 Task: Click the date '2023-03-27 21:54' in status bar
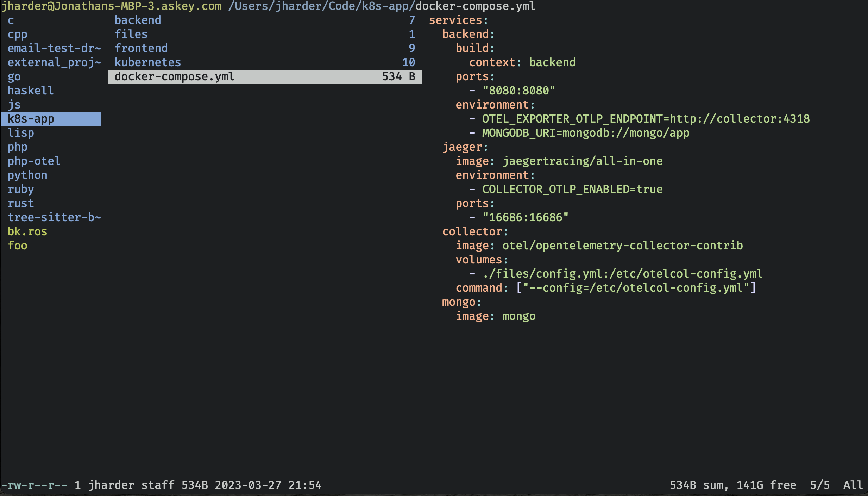[268, 485]
